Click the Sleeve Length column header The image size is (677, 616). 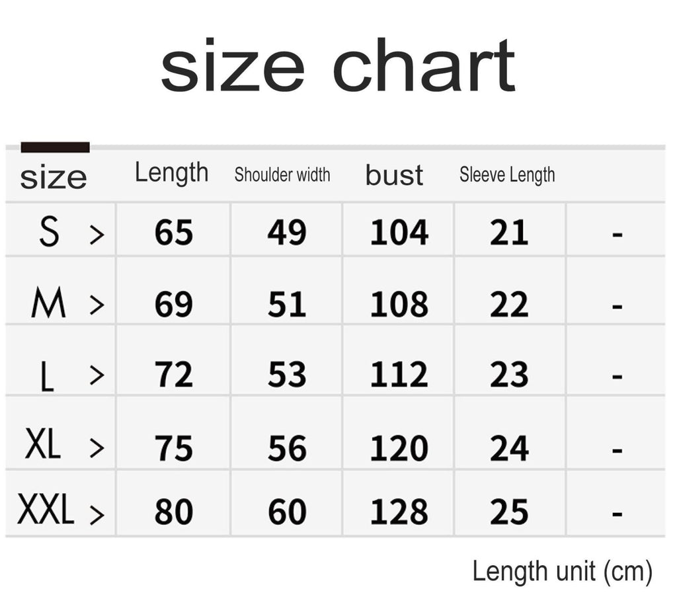[507, 175]
